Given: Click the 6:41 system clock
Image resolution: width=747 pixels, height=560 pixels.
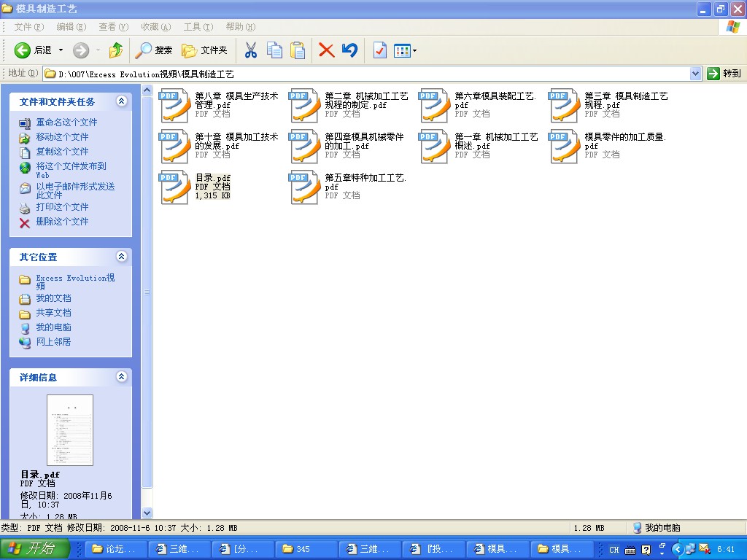Looking at the screenshot, I should pyautogui.click(x=726, y=549).
